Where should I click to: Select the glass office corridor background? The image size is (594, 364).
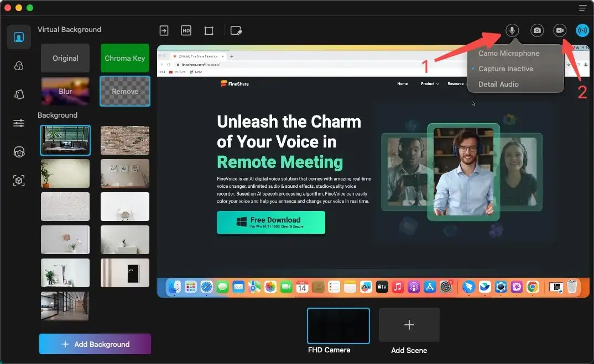tap(65, 306)
